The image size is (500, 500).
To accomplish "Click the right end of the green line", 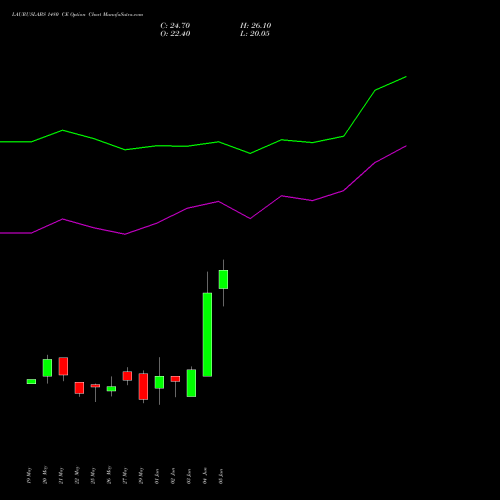I will pos(406,77).
